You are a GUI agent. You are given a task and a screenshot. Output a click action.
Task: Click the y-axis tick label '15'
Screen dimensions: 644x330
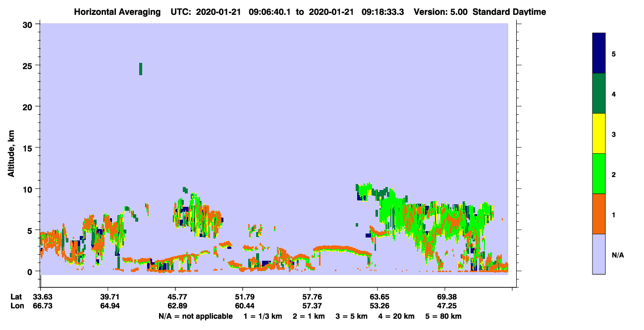(29, 147)
